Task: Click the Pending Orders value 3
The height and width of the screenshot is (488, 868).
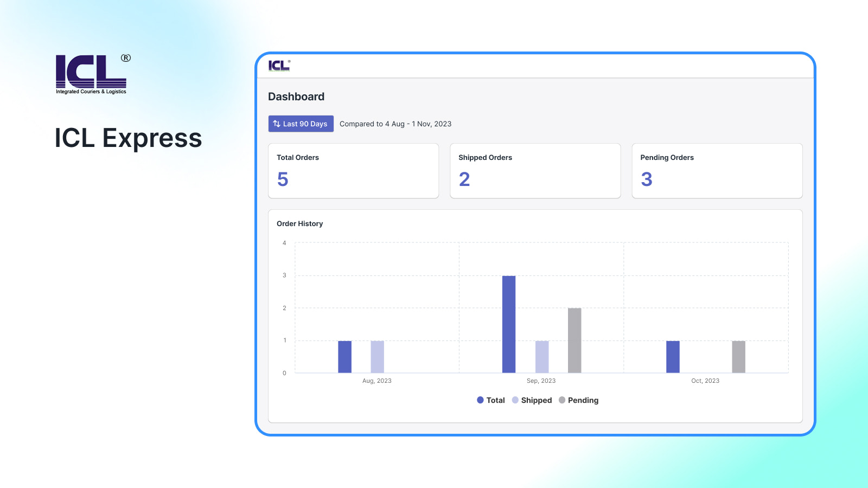Action: 647,179
